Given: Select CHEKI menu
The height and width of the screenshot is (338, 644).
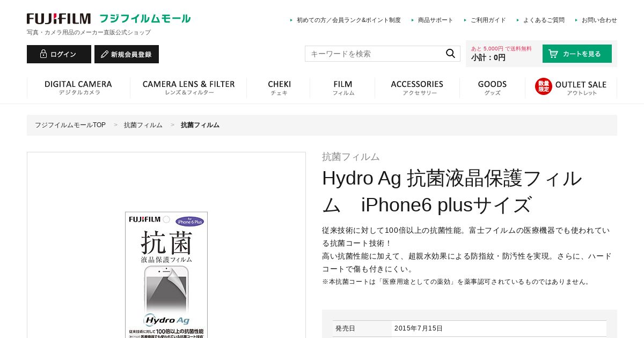Looking at the screenshot, I should pyautogui.click(x=279, y=87).
